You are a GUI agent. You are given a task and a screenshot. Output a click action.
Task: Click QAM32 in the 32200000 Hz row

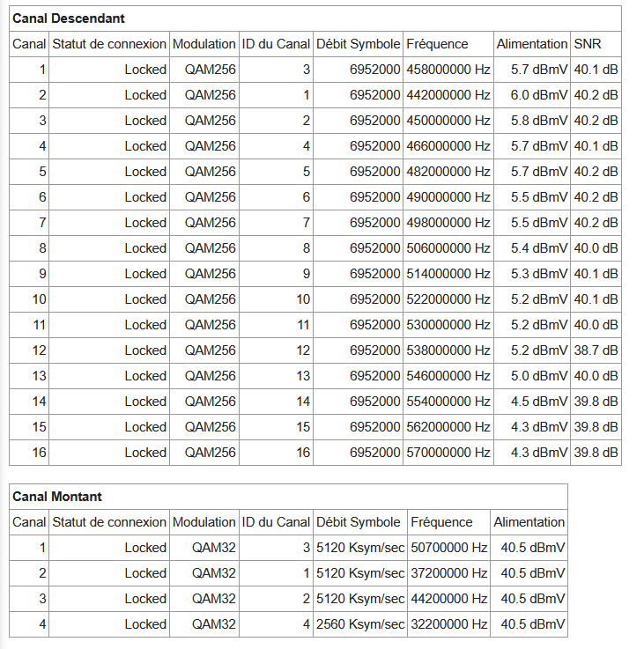click(x=214, y=624)
